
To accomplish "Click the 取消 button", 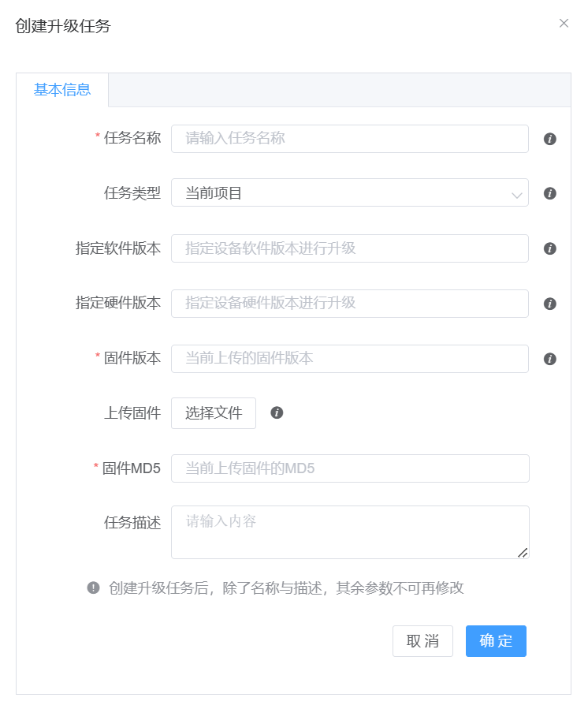I will click(422, 641).
